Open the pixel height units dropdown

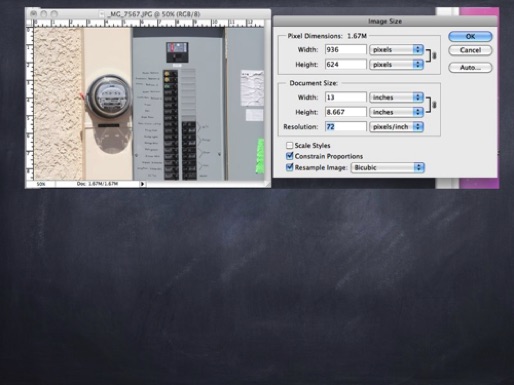click(396, 64)
